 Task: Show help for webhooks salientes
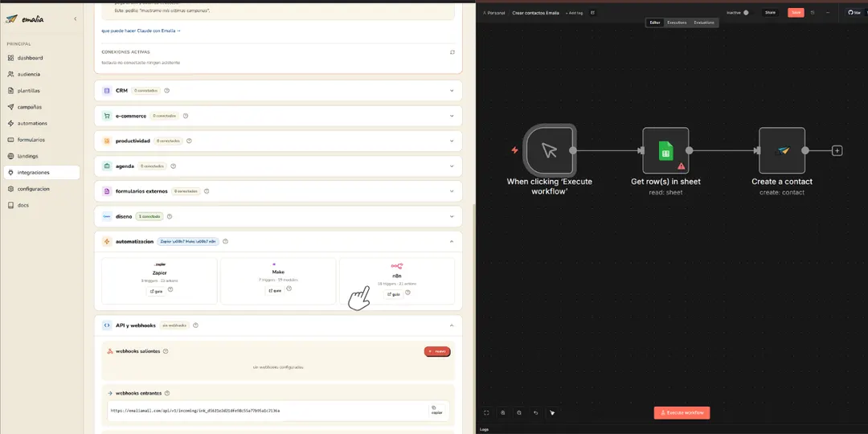[166, 351]
